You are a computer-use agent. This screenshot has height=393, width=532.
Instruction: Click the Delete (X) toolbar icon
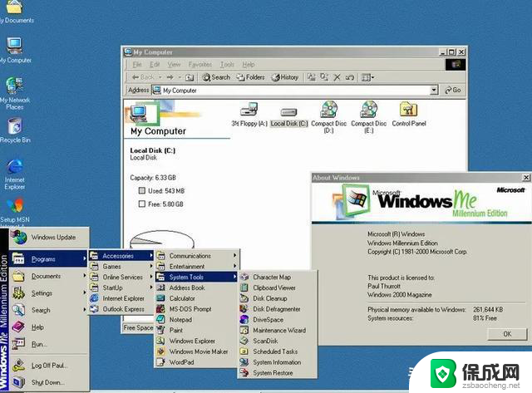pyautogui.click(x=337, y=77)
